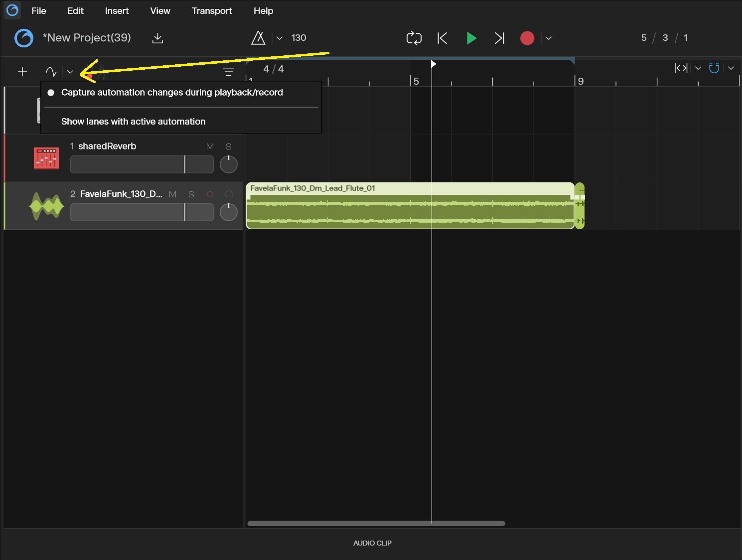Toggle the loop playback icon
The image size is (742, 560).
click(x=414, y=38)
